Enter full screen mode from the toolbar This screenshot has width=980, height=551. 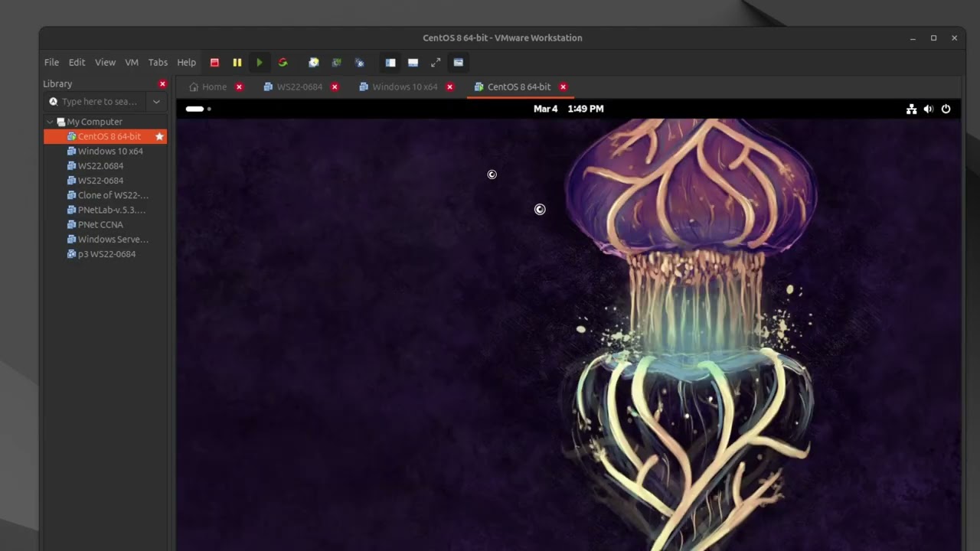436,63
